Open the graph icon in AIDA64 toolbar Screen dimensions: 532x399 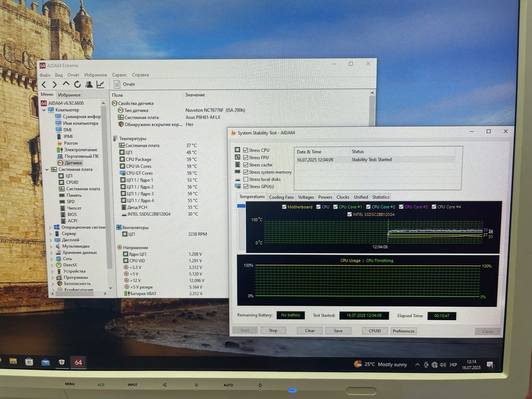101,85
